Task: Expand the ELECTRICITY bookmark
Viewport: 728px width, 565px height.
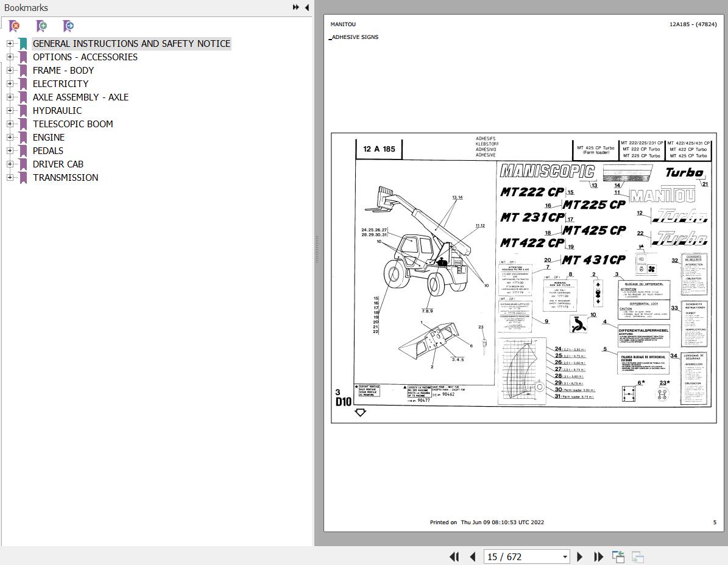Action: [x=10, y=84]
